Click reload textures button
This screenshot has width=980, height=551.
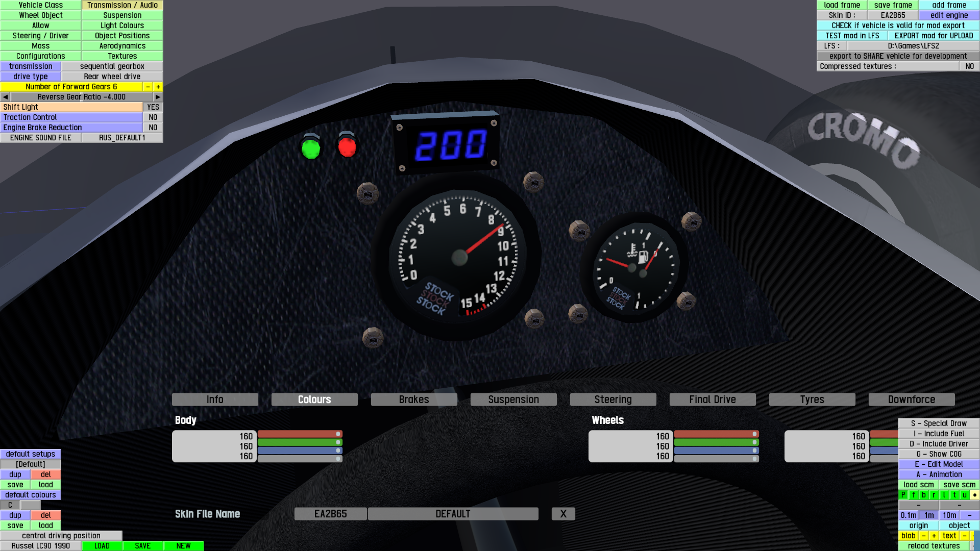pyautogui.click(x=934, y=546)
